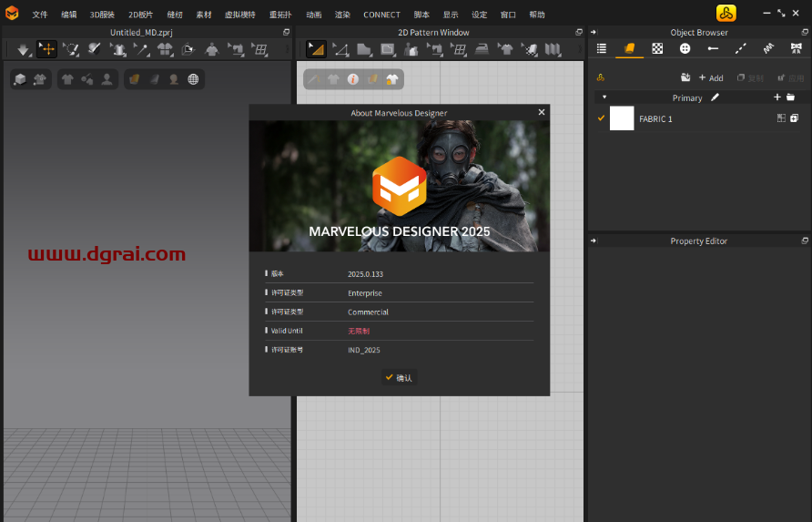Choose the lasso brush selection tool
812x522 pixels.
[x=71, y=49]
